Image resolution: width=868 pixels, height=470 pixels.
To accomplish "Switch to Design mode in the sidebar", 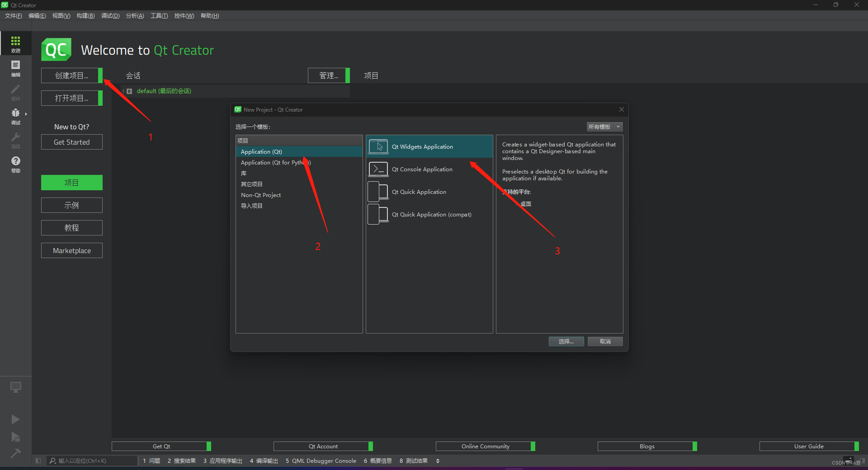I will pos(15,92).
